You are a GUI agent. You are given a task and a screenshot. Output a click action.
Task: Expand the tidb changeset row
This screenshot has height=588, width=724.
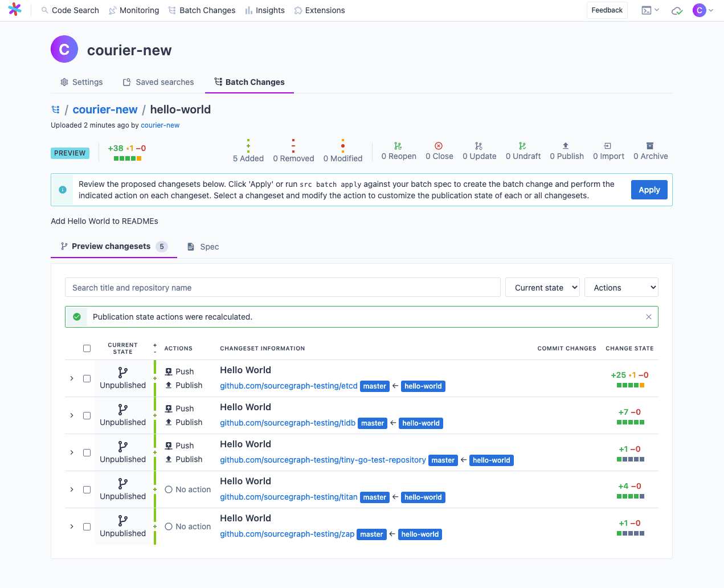(72, 415)
